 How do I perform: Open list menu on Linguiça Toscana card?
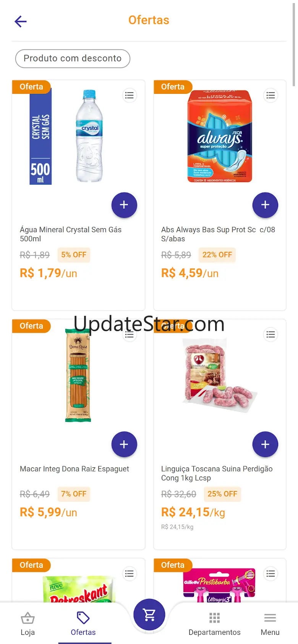(x=270, y=335)
